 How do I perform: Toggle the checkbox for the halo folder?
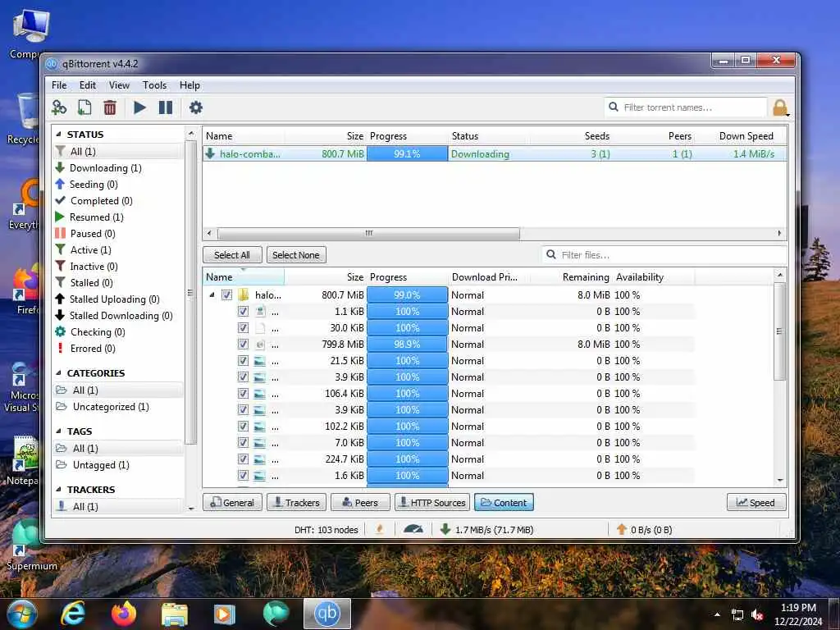point(226,294)
